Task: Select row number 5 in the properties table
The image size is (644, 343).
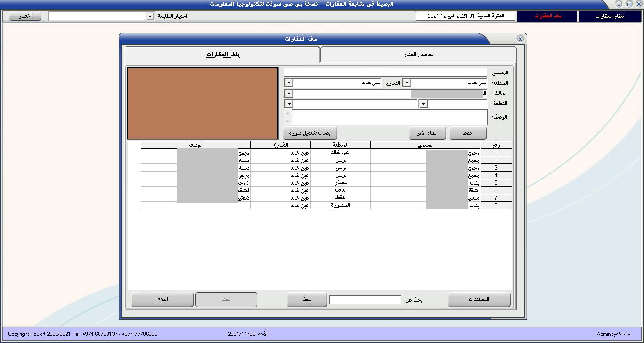Action: click(x=495, y=183)
